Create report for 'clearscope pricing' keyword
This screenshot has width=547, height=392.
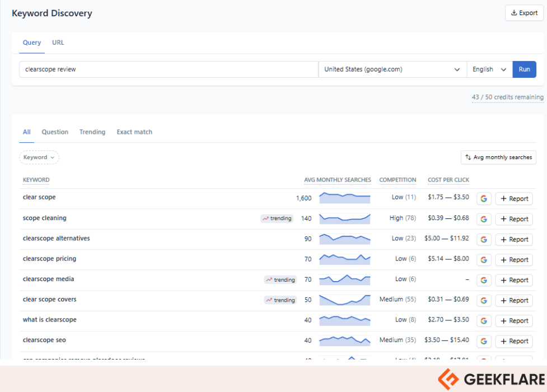pyautogui.click(x=514, y=260)
